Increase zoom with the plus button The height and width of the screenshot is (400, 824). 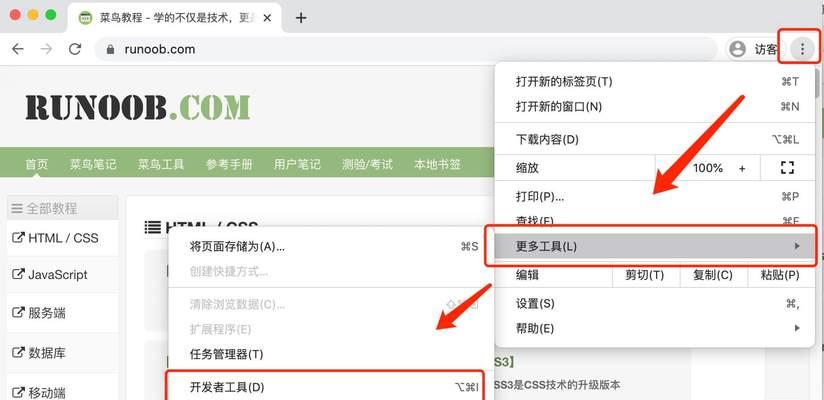click(x=742, y=168)
